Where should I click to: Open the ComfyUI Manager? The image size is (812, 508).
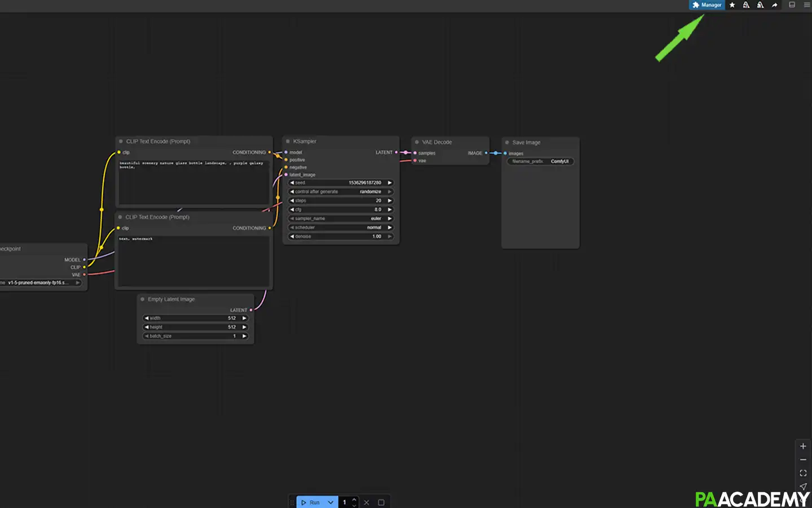707,5
